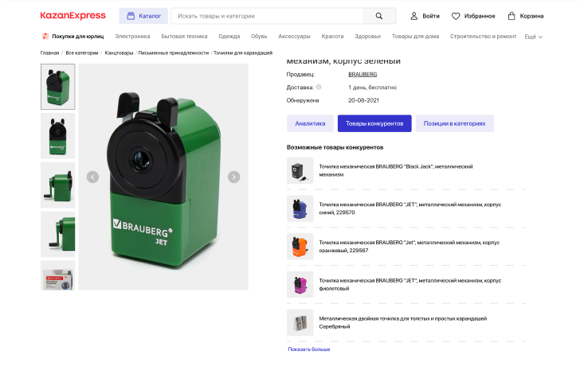Click the info icon next to Доставка
This screenshot has width=588, height=382.
coord(319,87)
